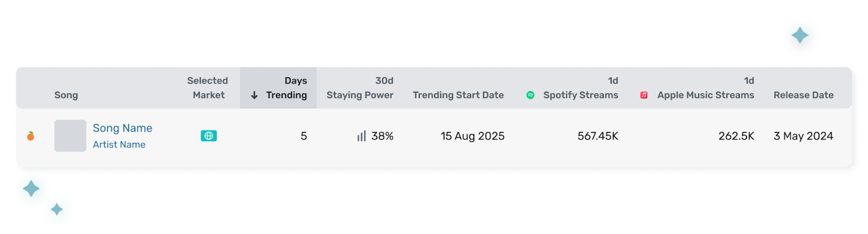Click the 567.45K Spotify streams value
Screen dimensions: 868x234
[x=598, y=136]
